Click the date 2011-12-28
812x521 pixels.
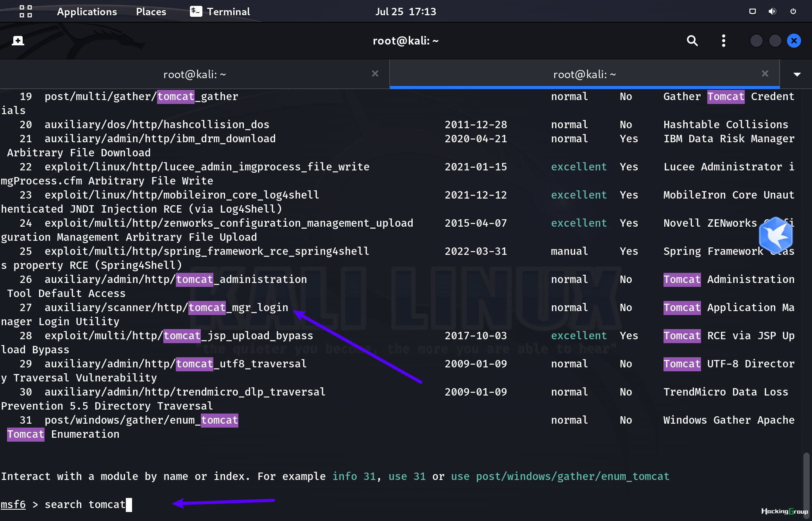click(476, 125)
